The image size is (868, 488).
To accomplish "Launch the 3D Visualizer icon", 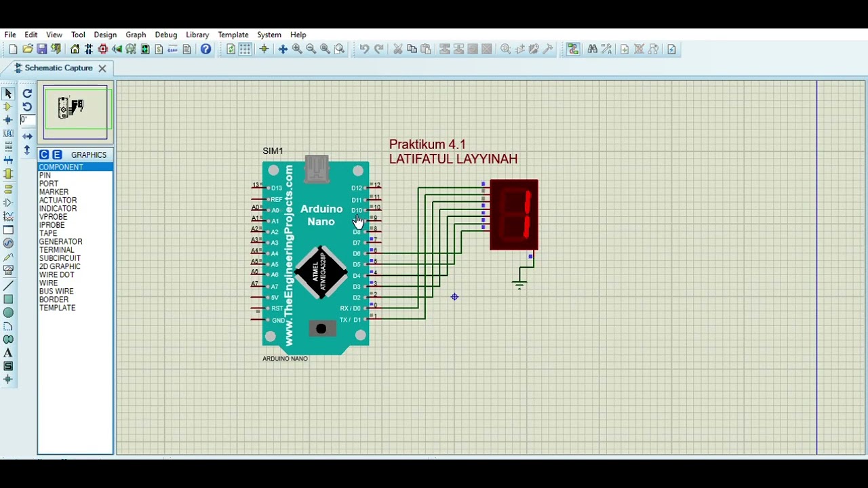I will (117, 49).
